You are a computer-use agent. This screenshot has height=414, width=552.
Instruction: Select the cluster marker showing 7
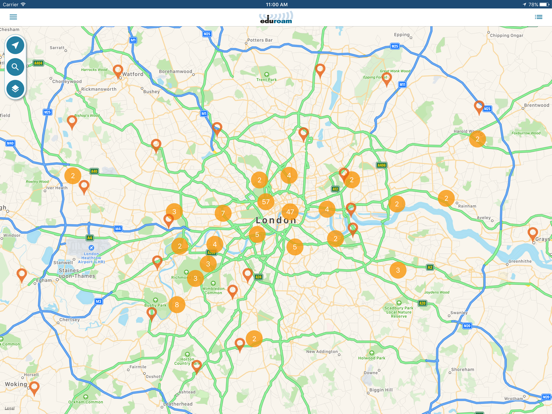[223, 213]
